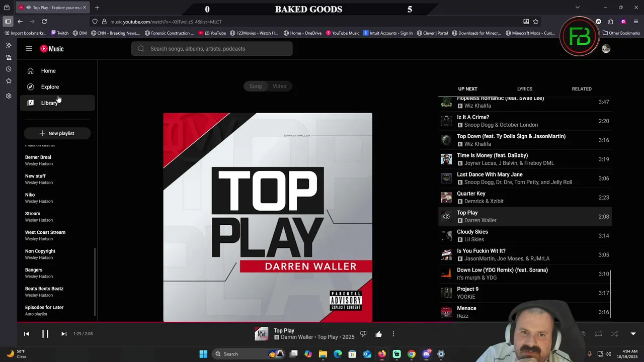
Task: Open the Windows Start menu
Action: [x=203, y=354]
